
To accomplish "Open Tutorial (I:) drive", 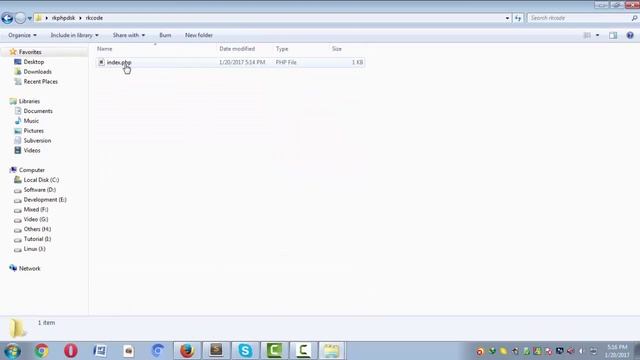I will tap(37, 239).
